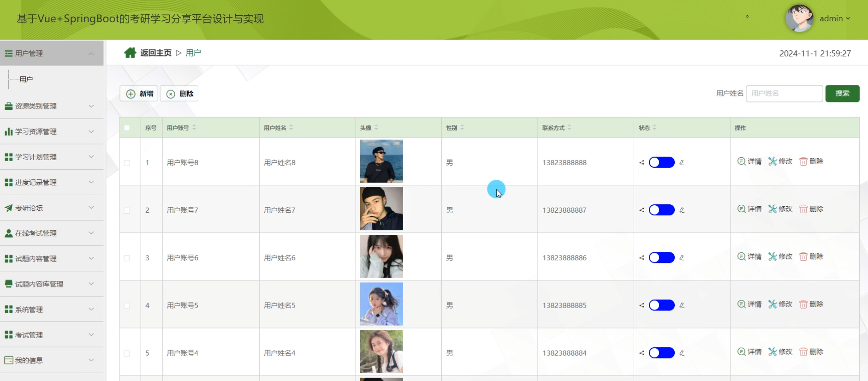868x381 pixels.
Task: Open the 用户 submenu item
Action: [26, 79]
